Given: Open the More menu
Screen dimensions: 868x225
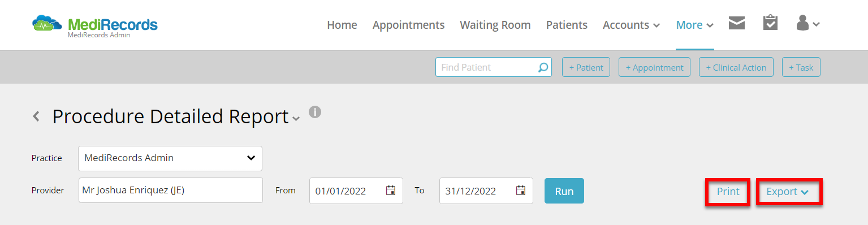Looking at the screenshot, I should click(695, 25).
